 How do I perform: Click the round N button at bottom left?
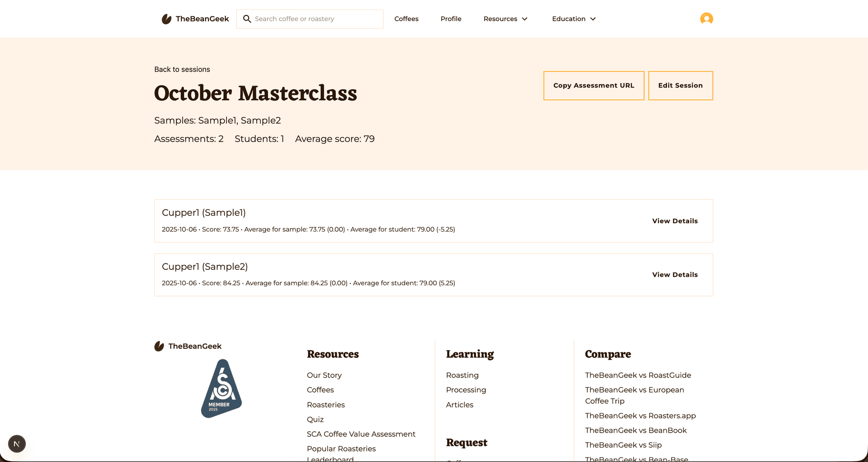(17, 444)
